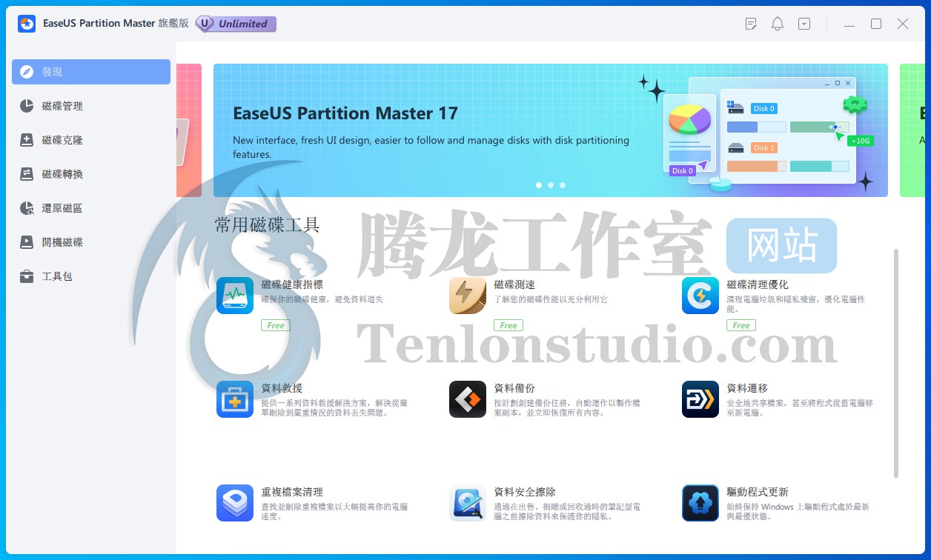
Task: Click the 磁碟清理優化 title link
Action: point(758,284)
